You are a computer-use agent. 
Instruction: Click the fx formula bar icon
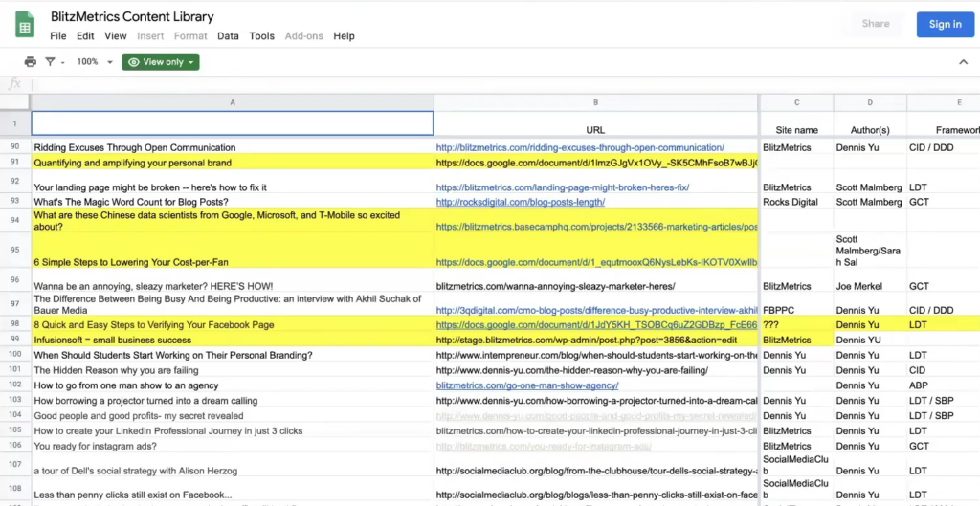pyautogui.click(x=14, y=84)
